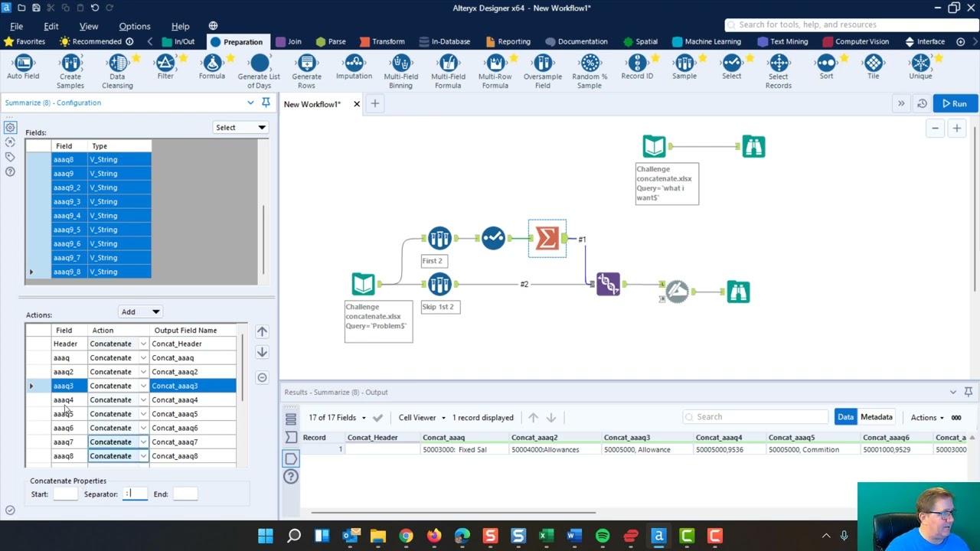
Task: Open the File menu
Action: click(x=16, y=26)
